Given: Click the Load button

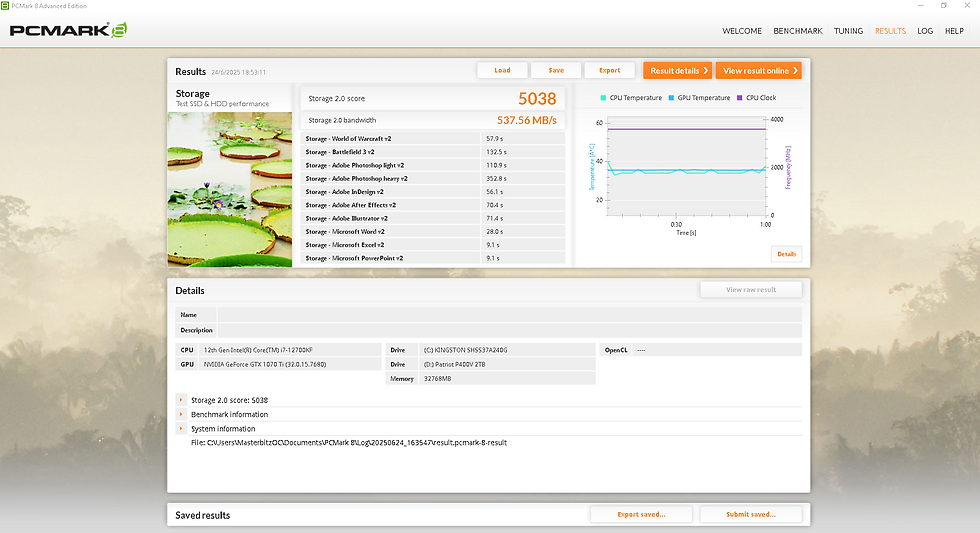Looking at the screenshot, I should (502, 71).
